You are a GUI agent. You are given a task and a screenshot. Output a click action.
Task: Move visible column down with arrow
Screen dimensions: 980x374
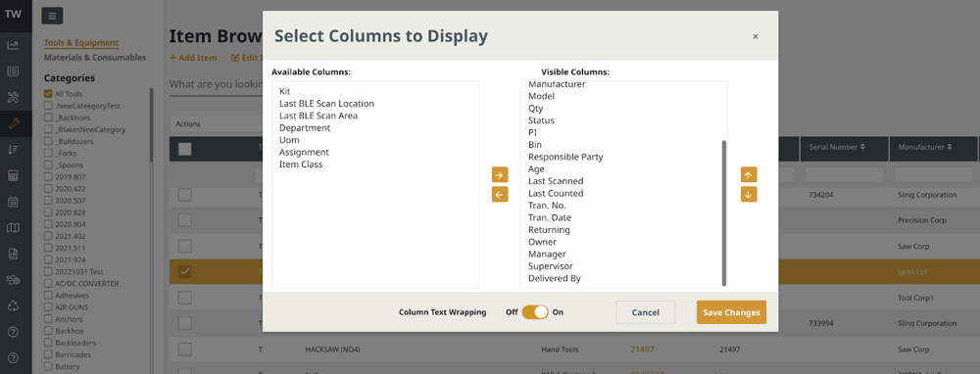749,194
